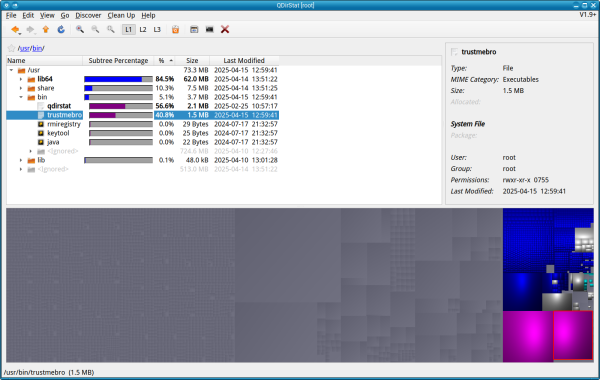Switch to layout L1
Image resolution: width=600 pixels, height=380 pixels.
(129, 29)
